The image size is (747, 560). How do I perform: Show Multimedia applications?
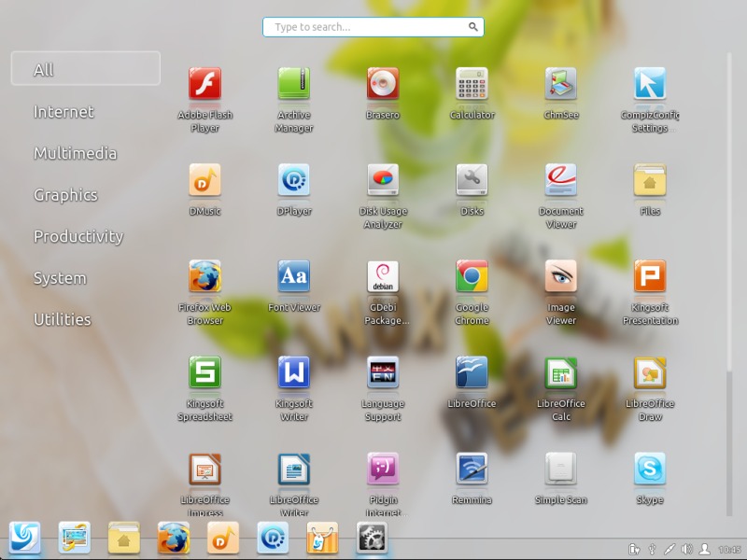pos(76,153)
